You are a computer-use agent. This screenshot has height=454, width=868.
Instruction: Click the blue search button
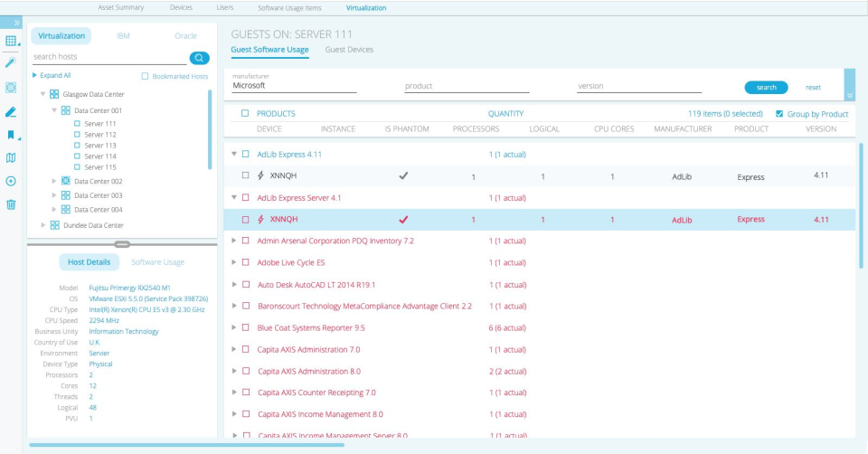click(766, 88)
